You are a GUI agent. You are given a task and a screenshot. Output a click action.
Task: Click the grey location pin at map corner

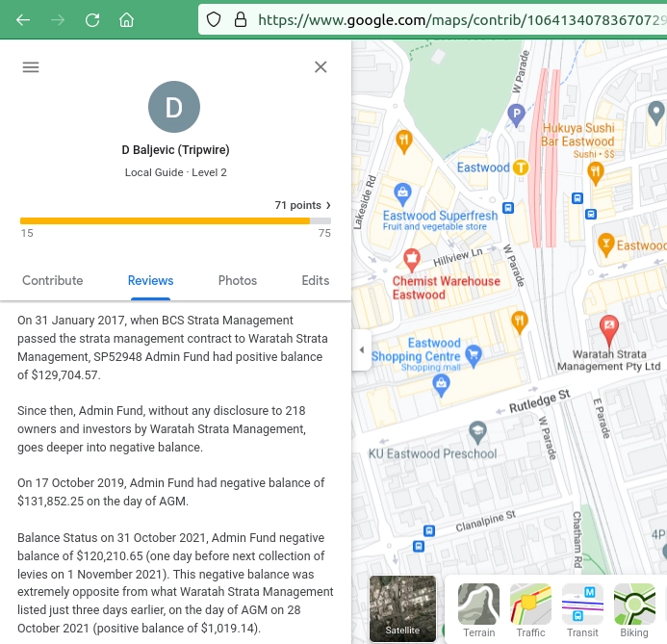656,114
